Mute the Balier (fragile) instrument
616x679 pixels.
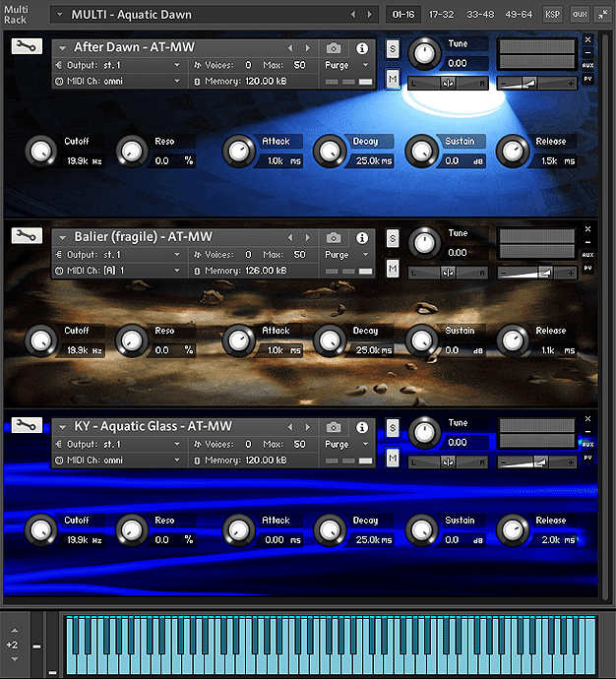click(393, 269)
